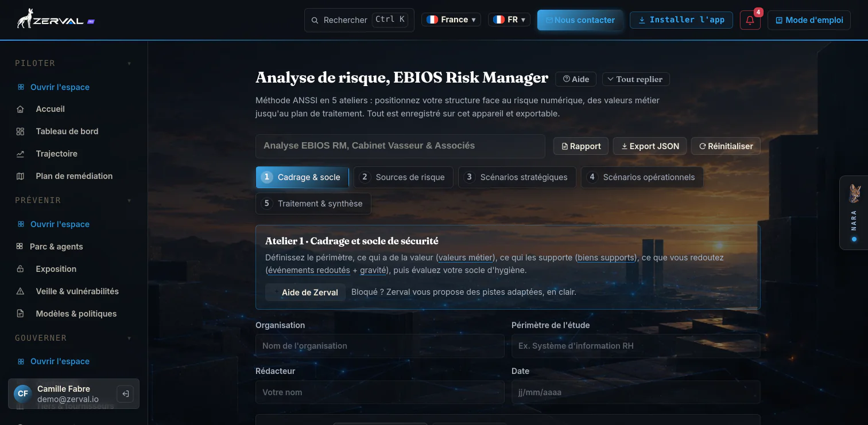
Task: Switch to Scénarios stratégiques tab
Action: 517,177
